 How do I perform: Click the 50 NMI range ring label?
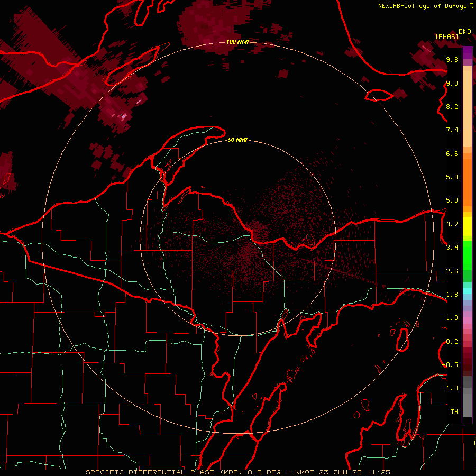point(237,140)
